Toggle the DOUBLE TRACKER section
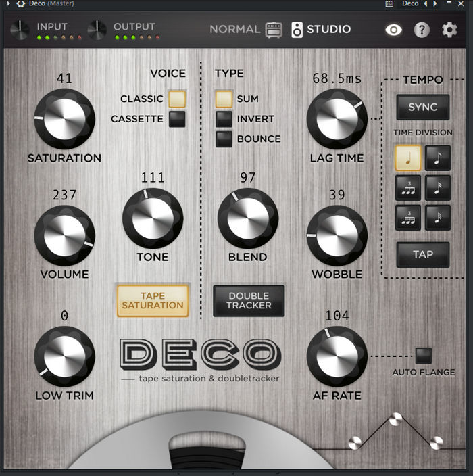The image size is (473, 476). pyautogui.click(x=249, y=300)
